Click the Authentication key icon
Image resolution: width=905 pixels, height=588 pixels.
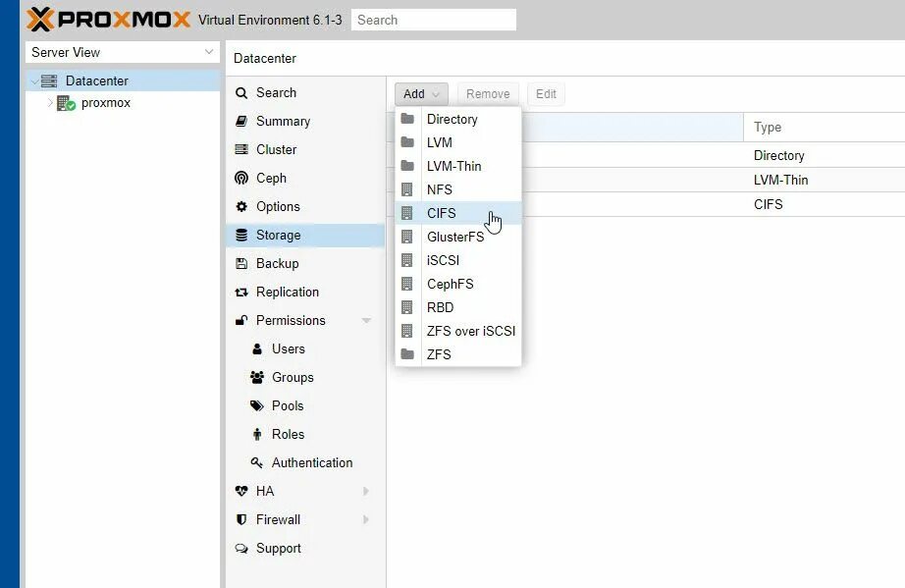[x=257, y=462]
